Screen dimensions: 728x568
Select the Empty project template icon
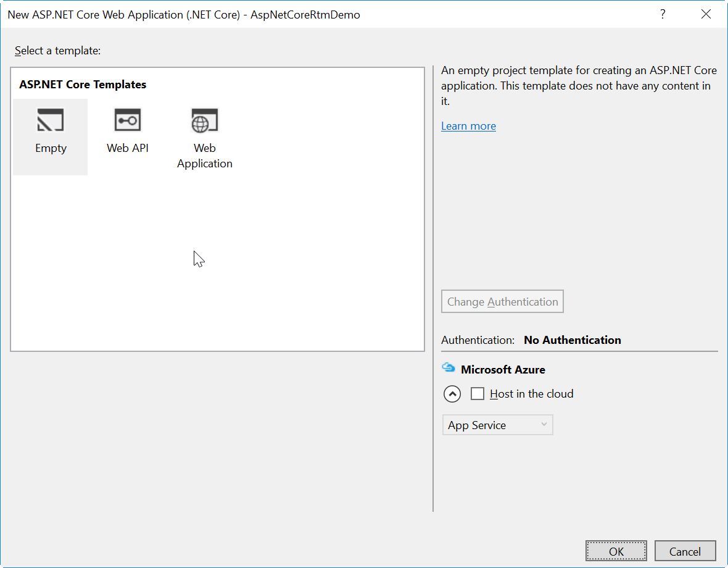50,120
